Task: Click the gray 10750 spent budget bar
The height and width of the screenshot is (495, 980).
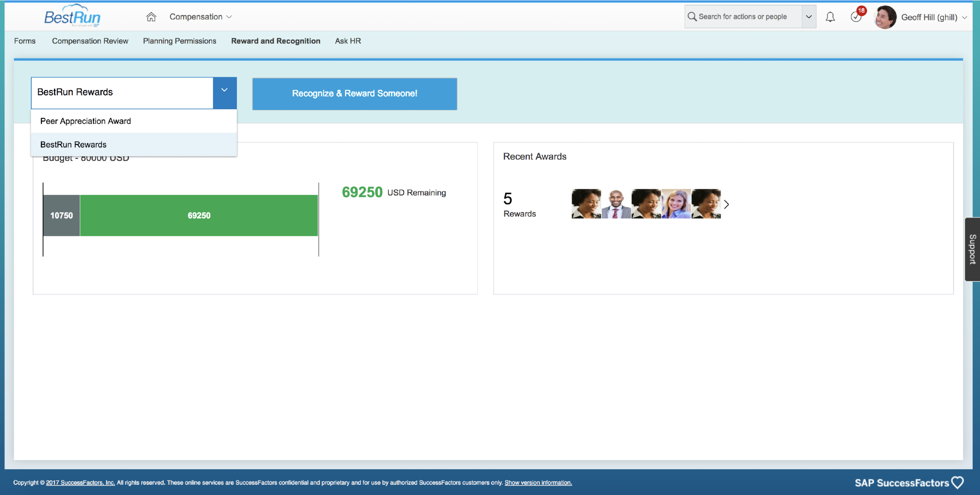Action: click(62, 215)
